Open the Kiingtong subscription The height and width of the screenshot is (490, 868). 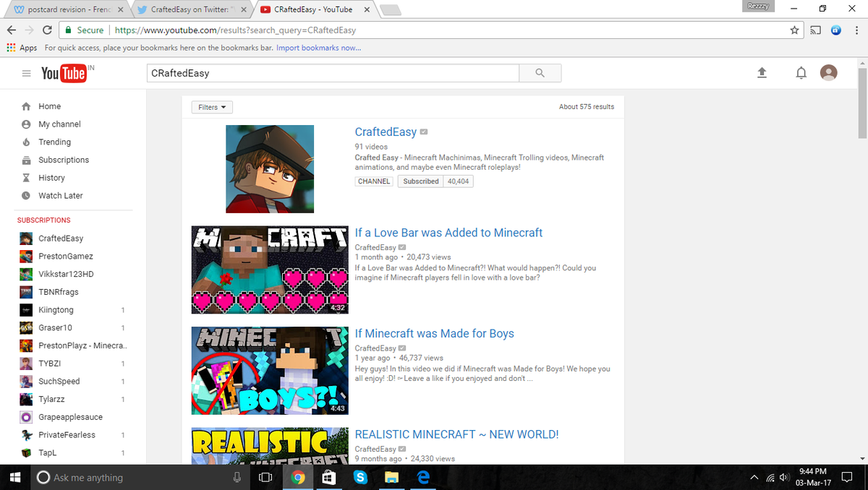pos(56,310)
